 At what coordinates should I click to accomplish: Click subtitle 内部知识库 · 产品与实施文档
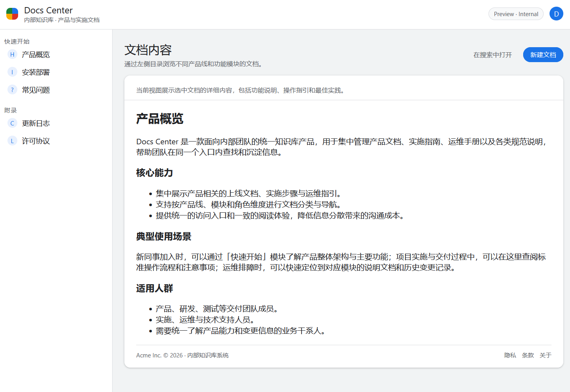(x=62, y=20)
